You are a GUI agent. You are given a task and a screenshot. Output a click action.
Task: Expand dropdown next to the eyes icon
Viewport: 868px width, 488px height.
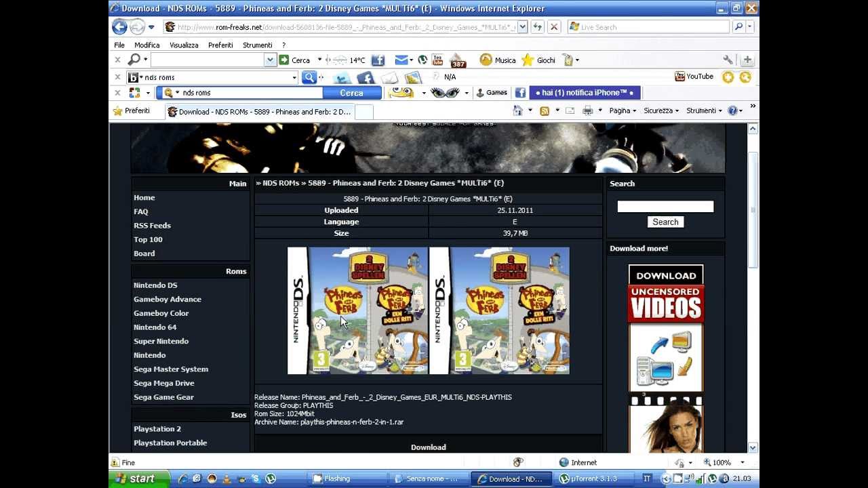point(466,93)
